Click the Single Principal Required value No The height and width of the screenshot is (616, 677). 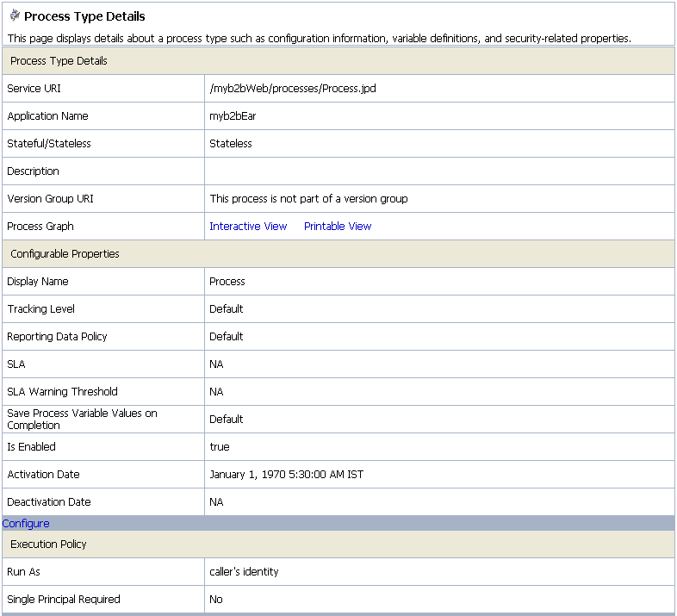(x=216, y=599)
